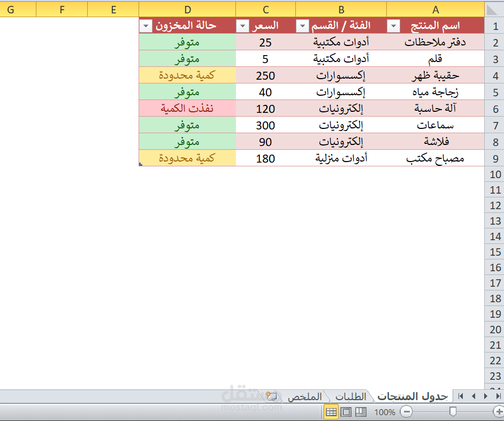504x421 pixels.
Task: Click the price cell 300
Action: pos(265,125)
